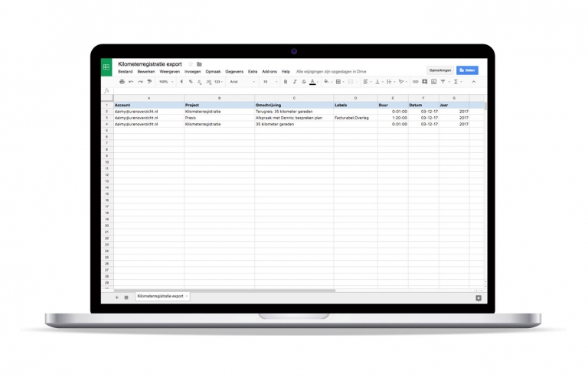
Task: Click the green Sheets home icon
Action: coord(106,67)
